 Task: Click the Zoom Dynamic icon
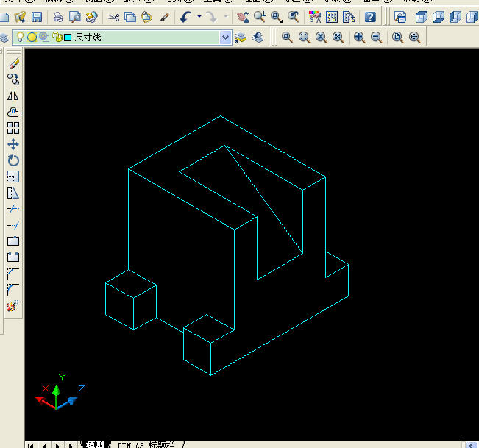tap(304, 38)
